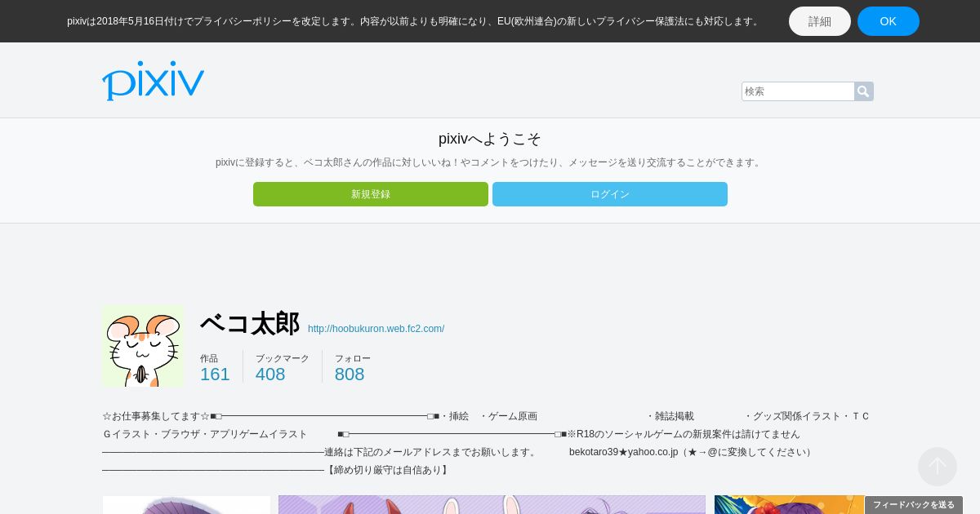Open the hoobukuron.web.fc2.com link
The image size is (980, 514).
pyautogui.click(x=376, y=329)
